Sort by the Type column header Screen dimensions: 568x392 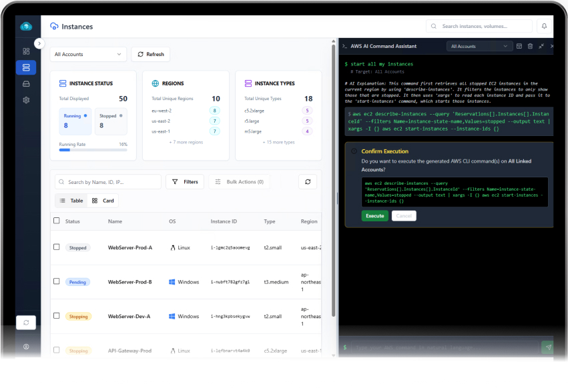pyautogui.click(x=270, y=221)
